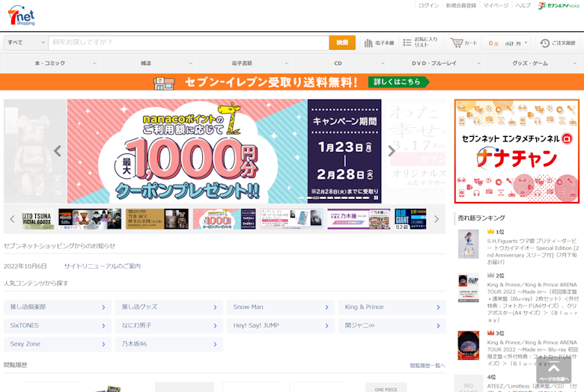This screenshot has width=584, height=392.
Task: Click the Seven & i Holdings logo
Action: (x=559, y=5)
